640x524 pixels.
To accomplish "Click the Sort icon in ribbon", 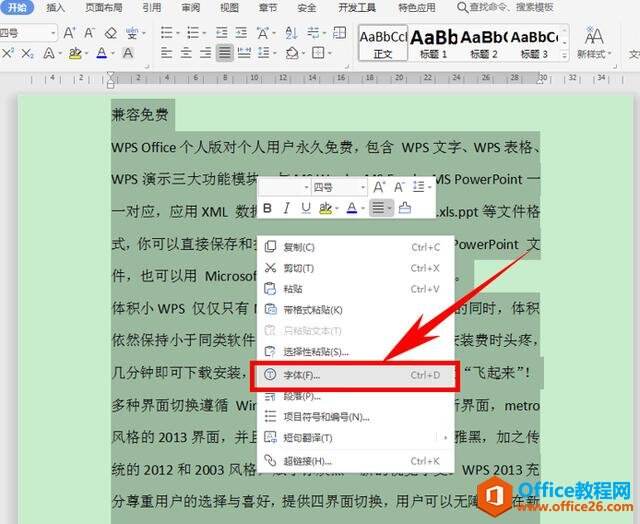I will 291,33.
